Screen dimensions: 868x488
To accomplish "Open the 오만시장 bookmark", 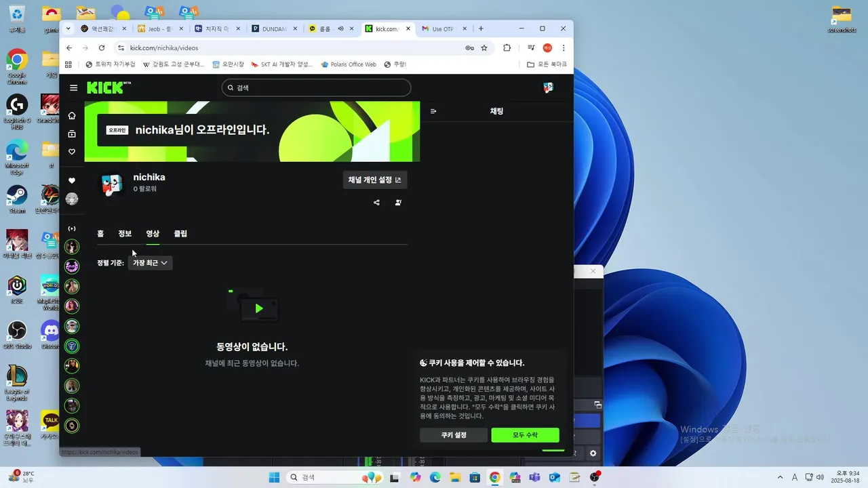I will coord(228,64).
